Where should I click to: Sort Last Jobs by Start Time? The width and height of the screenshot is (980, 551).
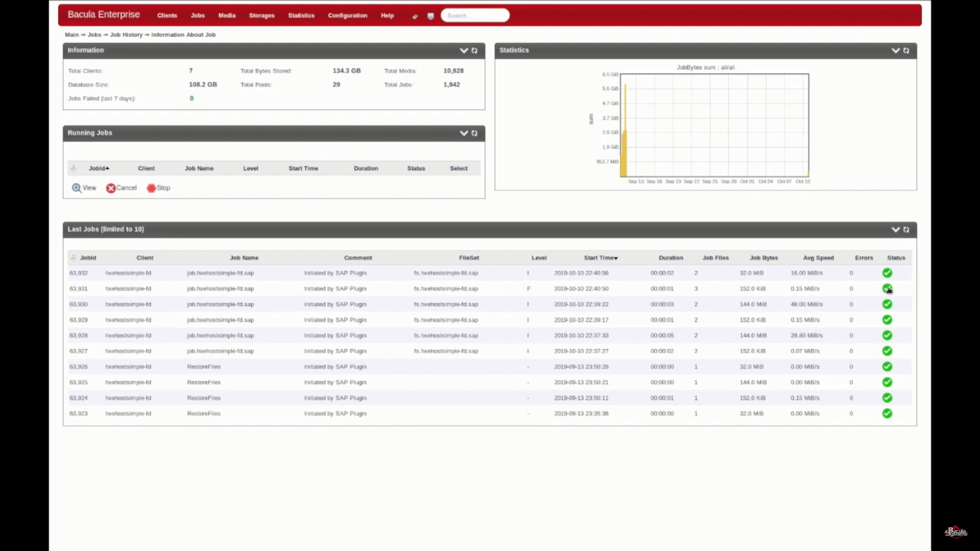click(x=601, y=258)
